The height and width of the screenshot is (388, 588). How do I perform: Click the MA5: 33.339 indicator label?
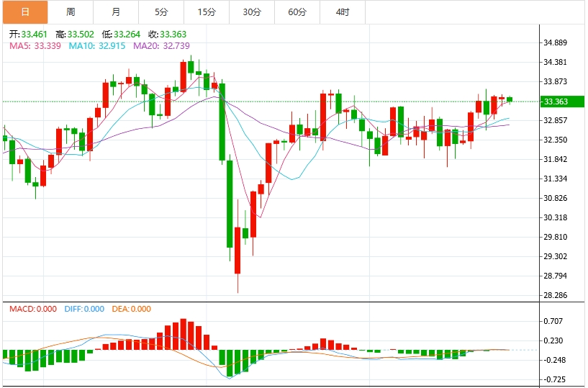point(35,46)
